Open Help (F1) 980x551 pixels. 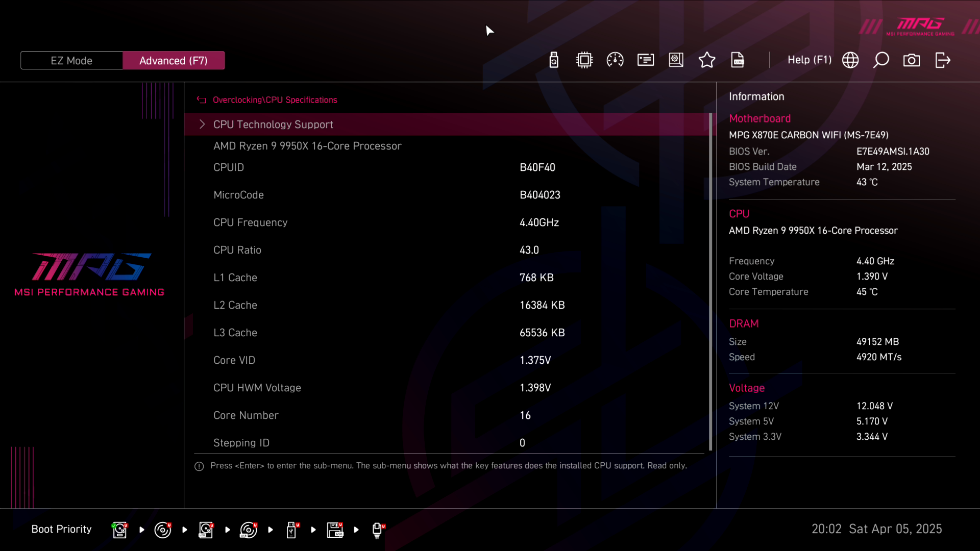pos(809,60)
